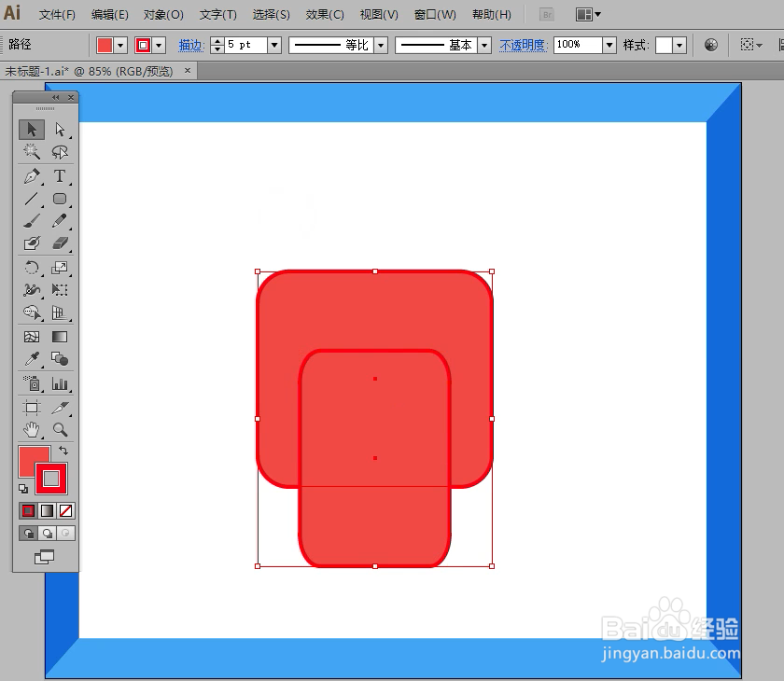Screen dimensions: 784x681
Task: Swap fill and stroke colors
Action: click(x=63, y=451)
